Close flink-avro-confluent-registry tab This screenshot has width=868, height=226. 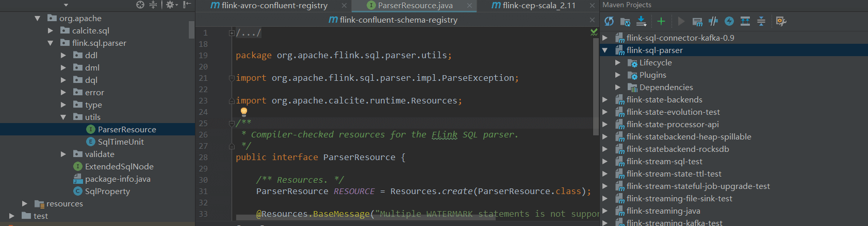[x=344, y=6]
